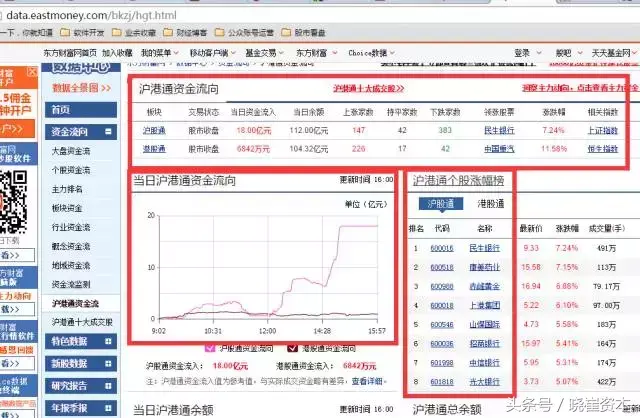The image size is (640, 418).
Task: Open 沪股通 link in 板块 column
Action: point(154,131)
